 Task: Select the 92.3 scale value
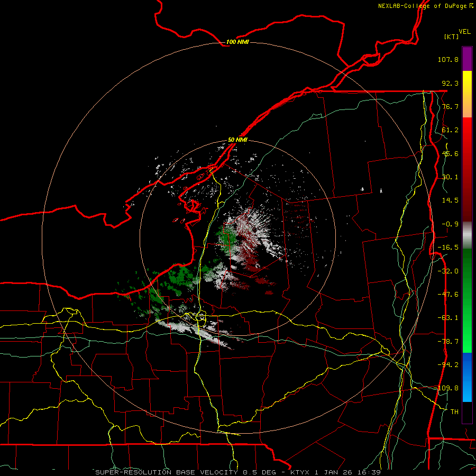(450, 83)
